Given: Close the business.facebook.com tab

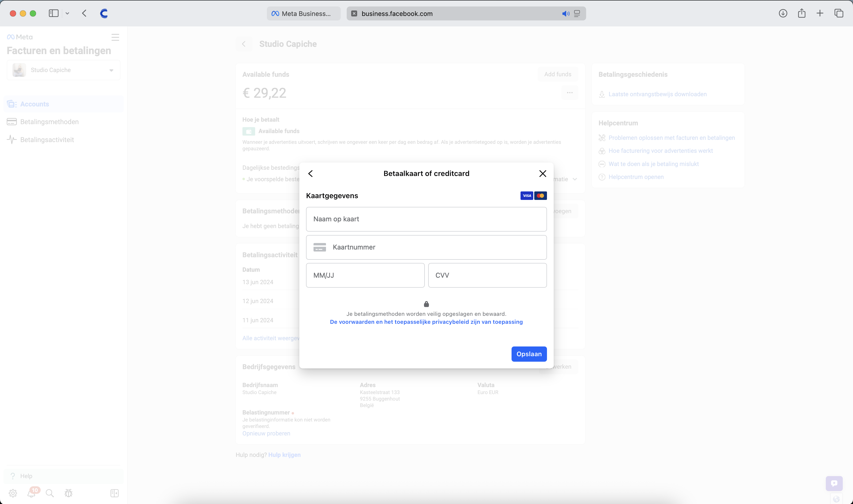Looking at the screenshot, I should tap(354, 14).
